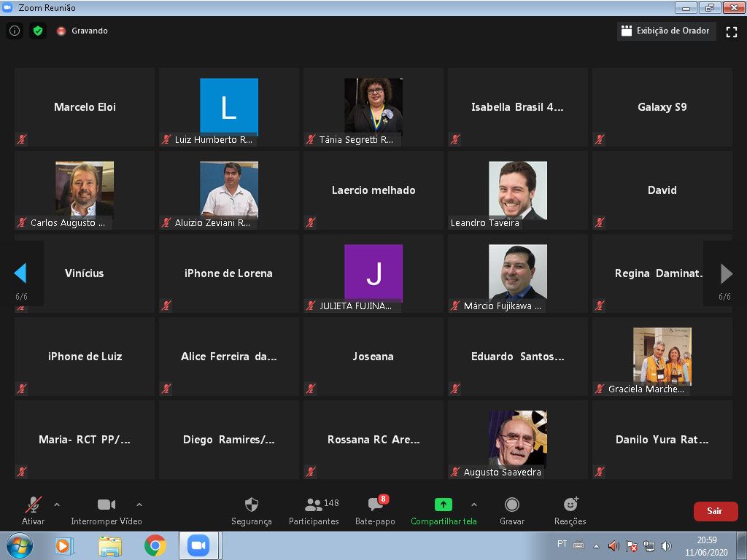Click the red Sair button

tap(715, 511)
